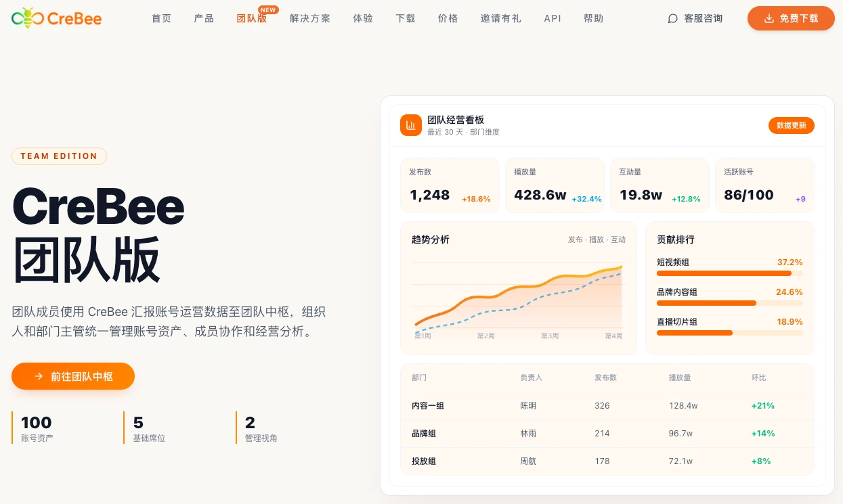Open the 价格 navigation item
Screen dimensions: 843x504
click(448, 19)
